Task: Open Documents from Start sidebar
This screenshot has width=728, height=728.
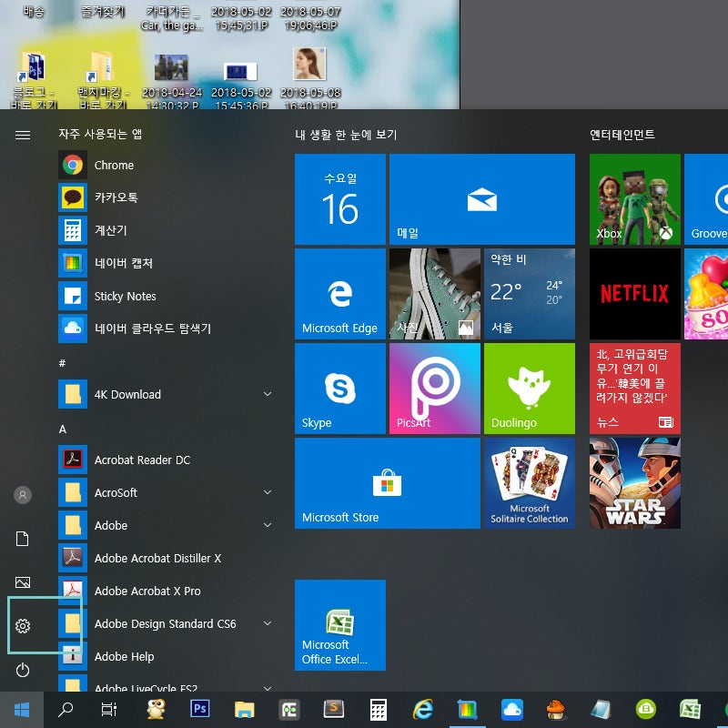Action: pos(23,539)
